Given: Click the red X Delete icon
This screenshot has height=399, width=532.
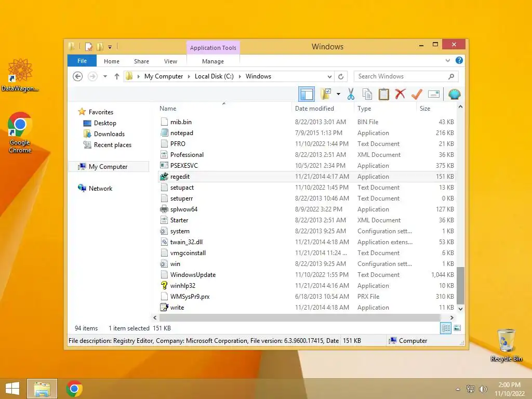Looking at the screenshot, I should tap(401, 94).
